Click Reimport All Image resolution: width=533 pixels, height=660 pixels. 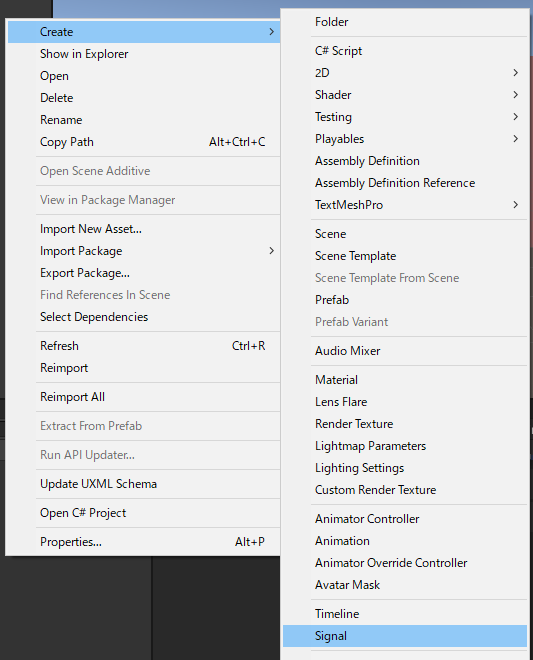[144, 397]
